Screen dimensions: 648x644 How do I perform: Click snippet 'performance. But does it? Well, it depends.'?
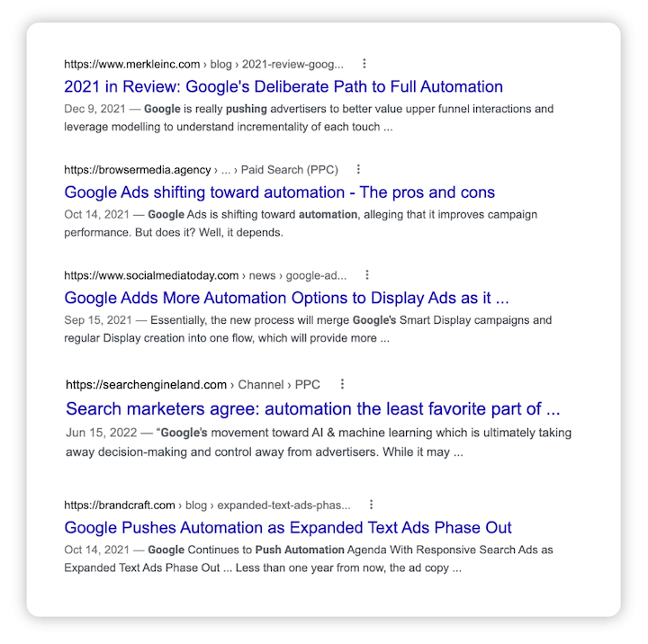tap(174, 233)
